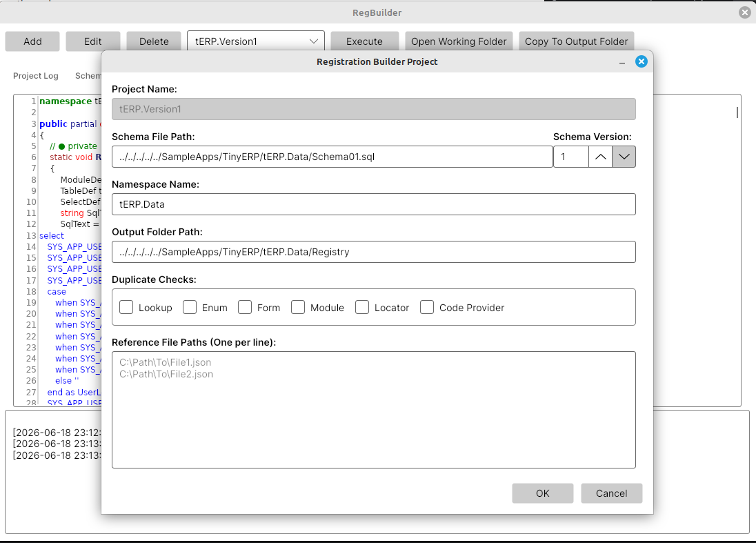Cancel the Registration Builder Project dialog
The image size is (756, 543).
[x=611, y=493]
